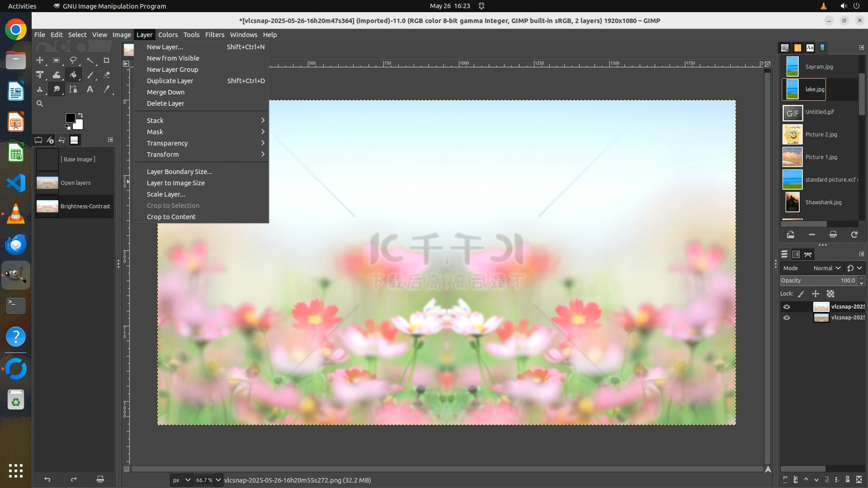
Task: Open the Filters menu
Action: point(214,35)
